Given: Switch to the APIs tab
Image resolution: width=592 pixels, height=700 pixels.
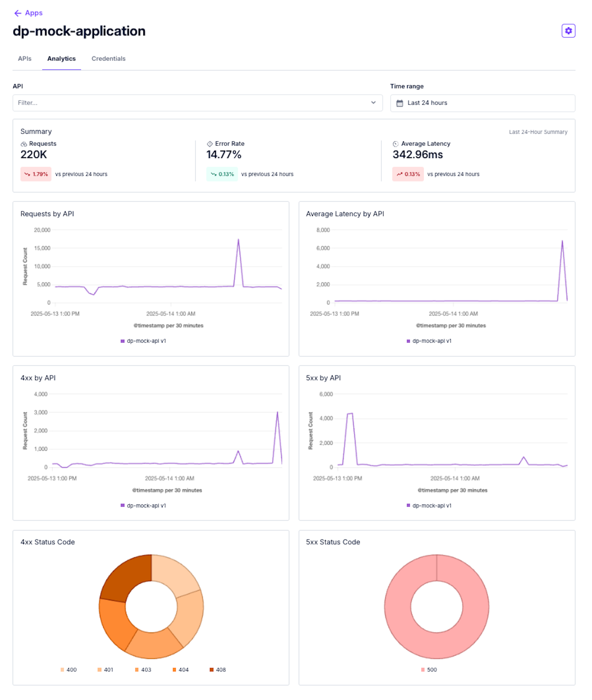Looking at the screenshot, I should (25, 59).
